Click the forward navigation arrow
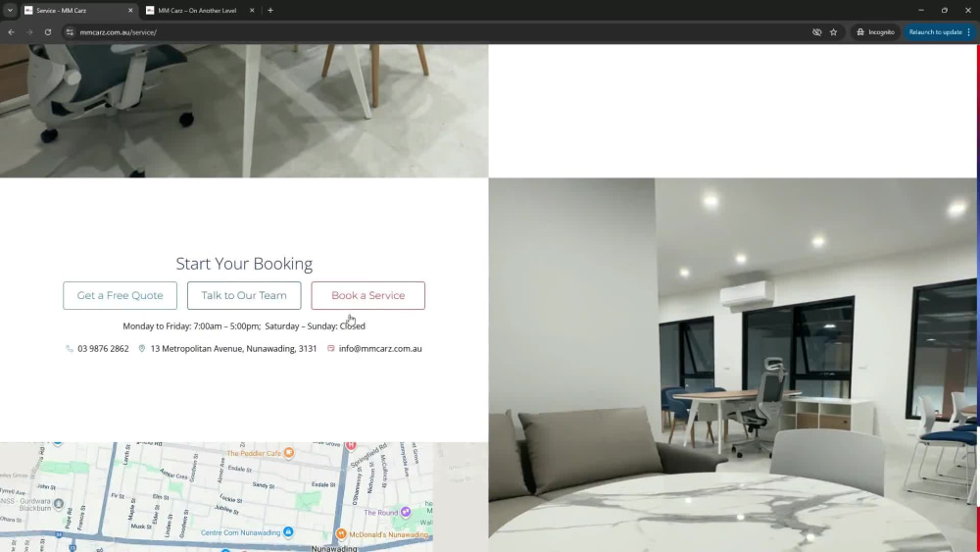This screenshot has height=552, width=980. click(29, 32)
